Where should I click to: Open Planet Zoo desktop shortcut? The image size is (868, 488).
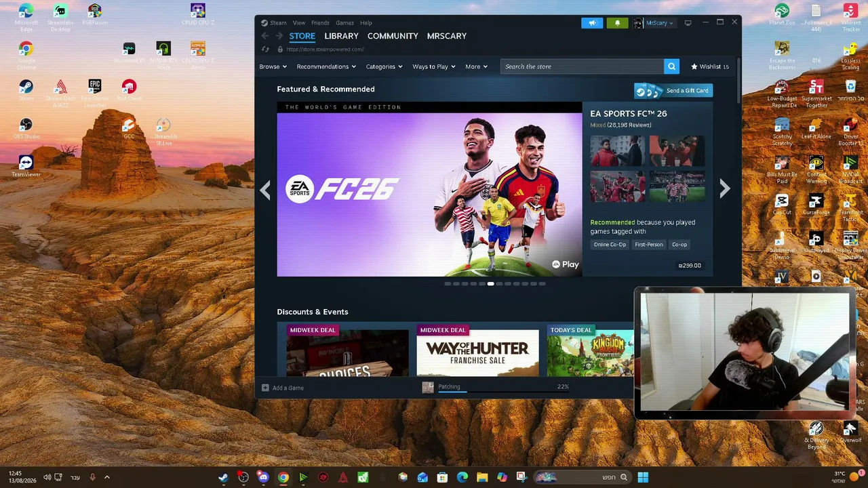click(x=782, y=14)
